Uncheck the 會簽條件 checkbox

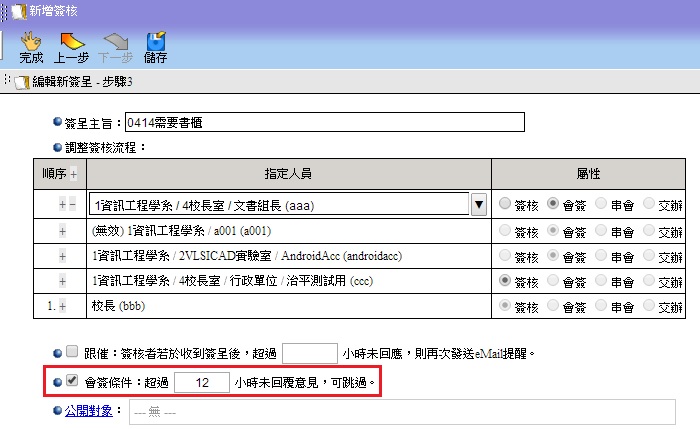(71, 382)
